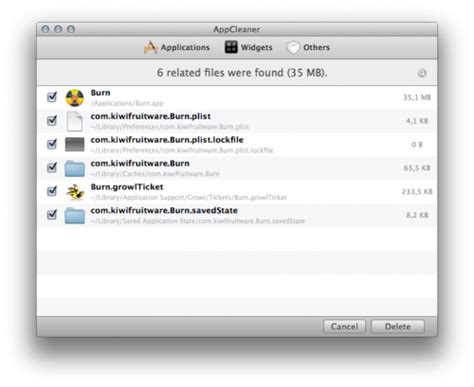
Task: Uncheck the com.kiwifruitware.Burn cache folder checkbox
Action: [x=52, y=167]
